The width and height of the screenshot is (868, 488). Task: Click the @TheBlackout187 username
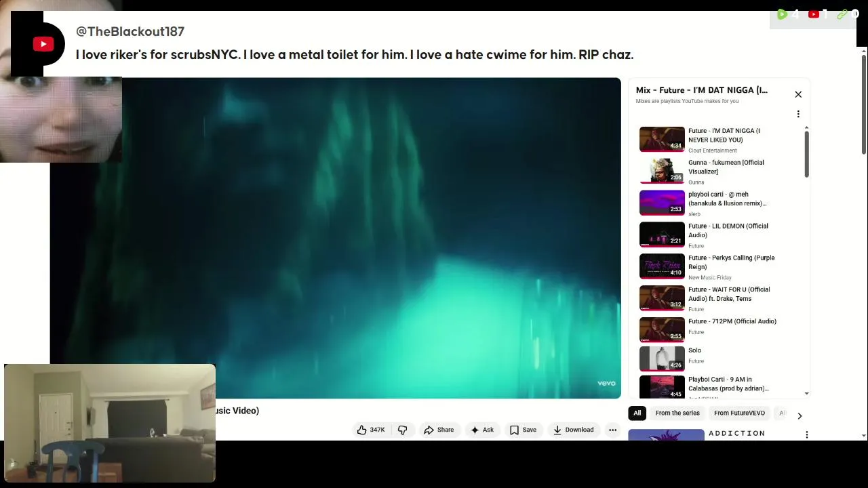click(130, 31)
